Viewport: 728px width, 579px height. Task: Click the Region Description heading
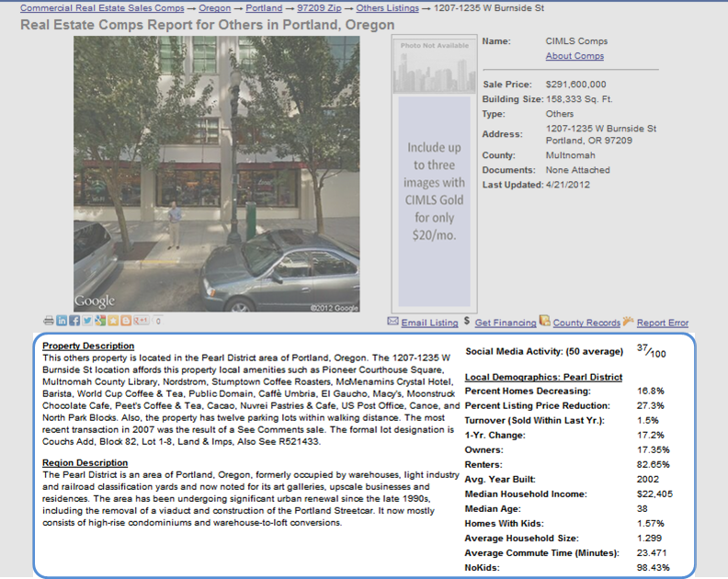(85, 463)
